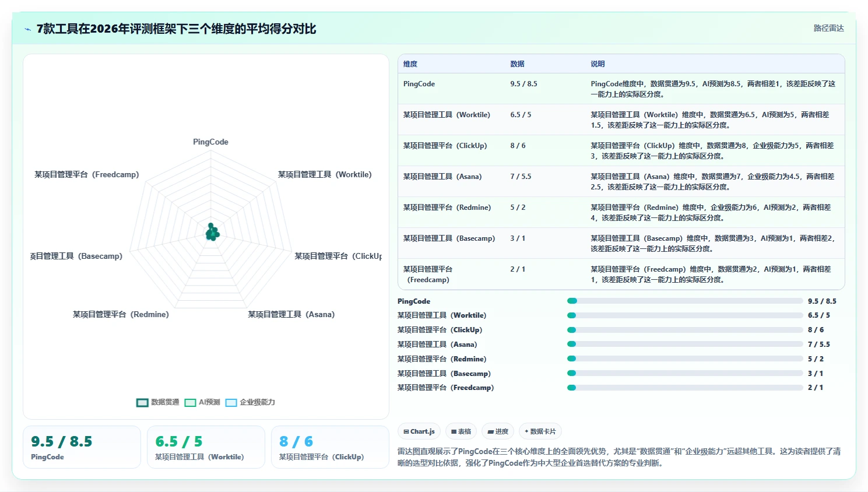
Task: Click the Freedcamp progress bar
Action: (685, 388)
